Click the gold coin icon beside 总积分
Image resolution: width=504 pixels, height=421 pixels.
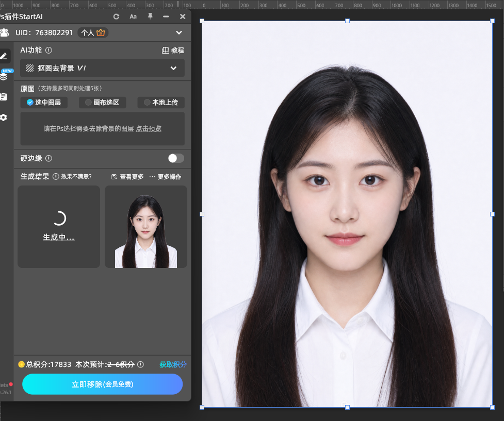(22, 364)
